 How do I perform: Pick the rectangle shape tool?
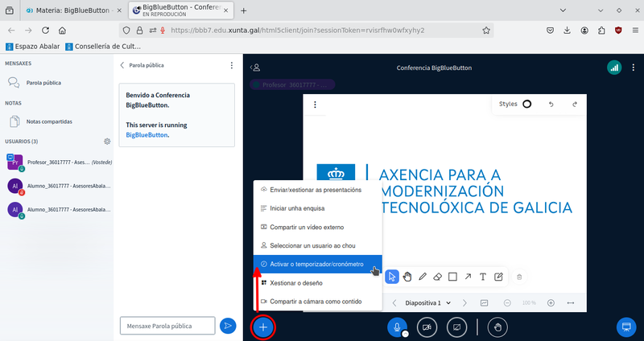click(452, 277)
